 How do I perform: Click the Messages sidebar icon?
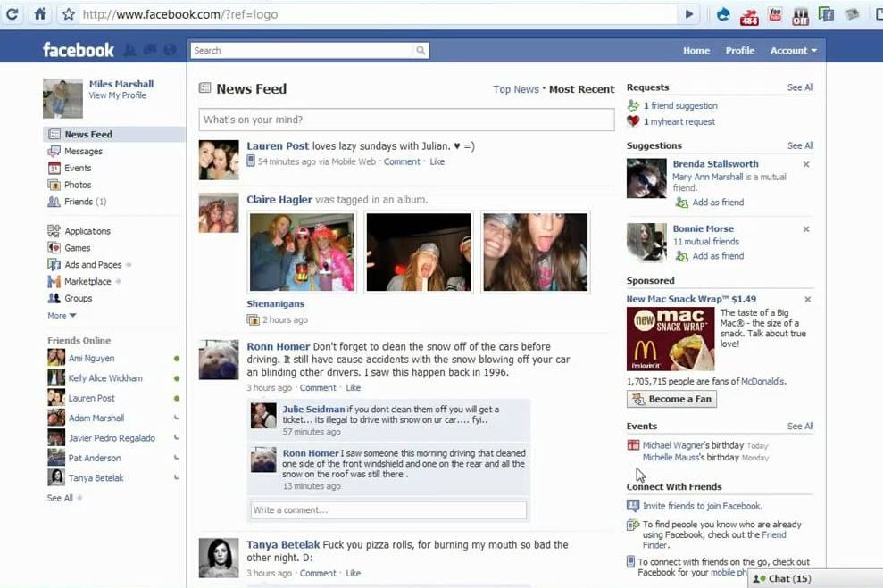tap(54, 151)
